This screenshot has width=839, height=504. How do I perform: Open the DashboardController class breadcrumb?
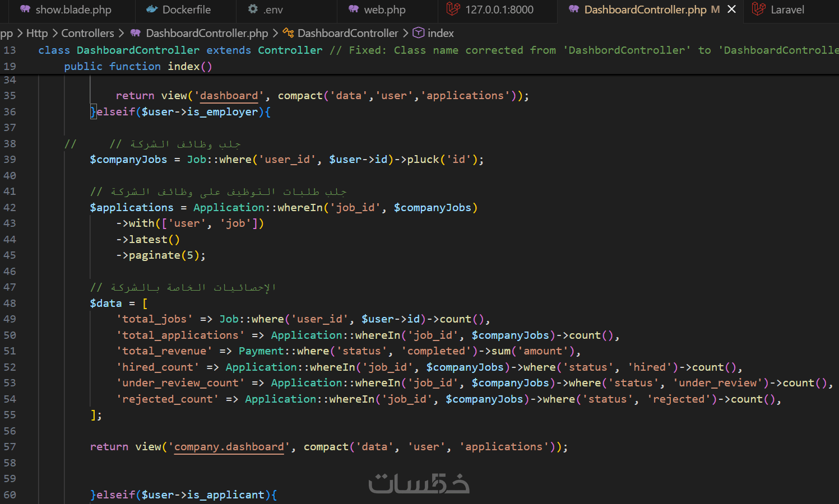(x=347, y=33)
